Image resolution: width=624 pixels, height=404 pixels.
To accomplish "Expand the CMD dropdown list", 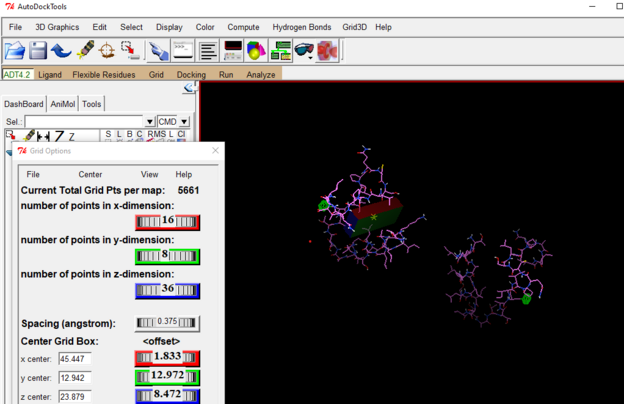I will (183, 122).
